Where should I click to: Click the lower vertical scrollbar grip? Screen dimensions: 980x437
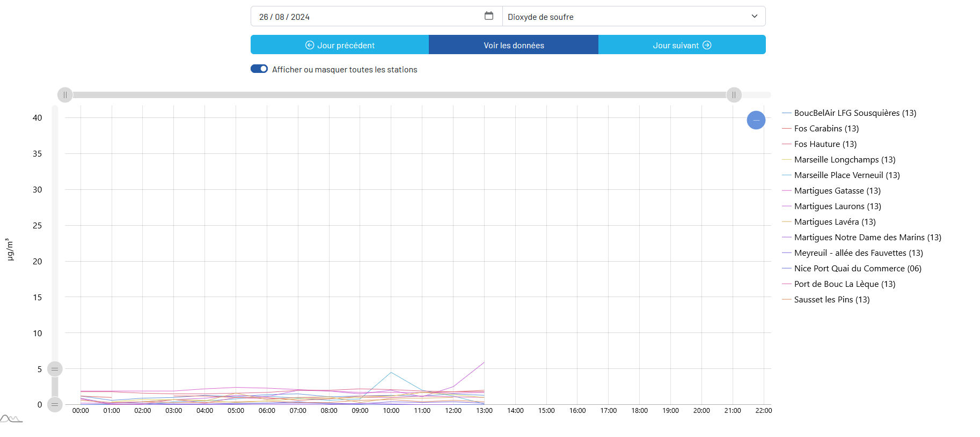(55, 404)
